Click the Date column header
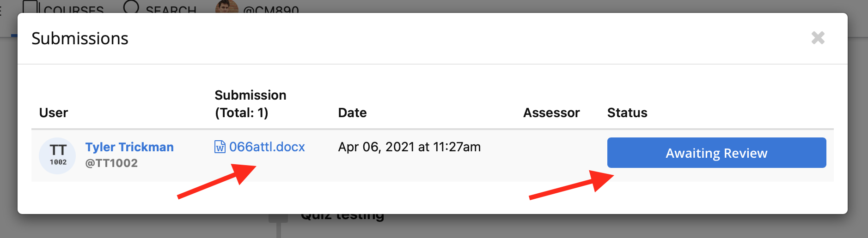The height and width of the screenshot is (238, 868). (352, 113)
